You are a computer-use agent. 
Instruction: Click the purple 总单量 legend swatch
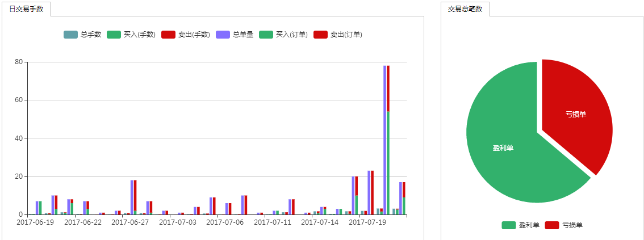(224, 35)
